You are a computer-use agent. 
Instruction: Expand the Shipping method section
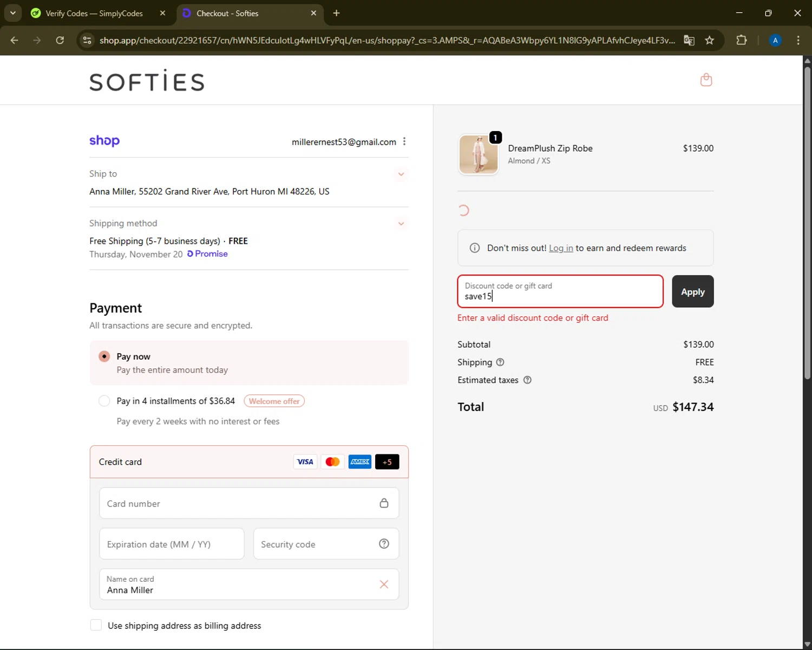(x=401, y=224)
